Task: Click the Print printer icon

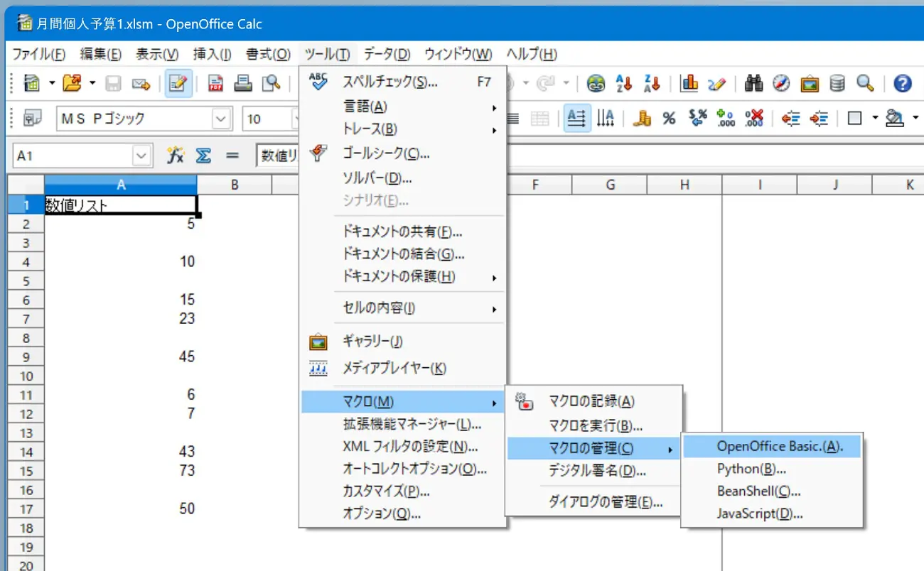Action: [243, 83]
